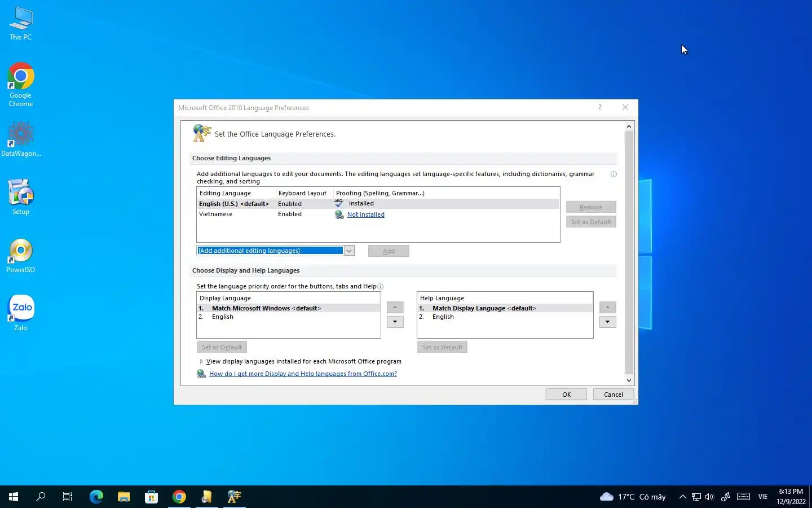This screenshot has height=508, width=812.
Task: Expand 'View display languages installed' section
Action: point(201,361)
